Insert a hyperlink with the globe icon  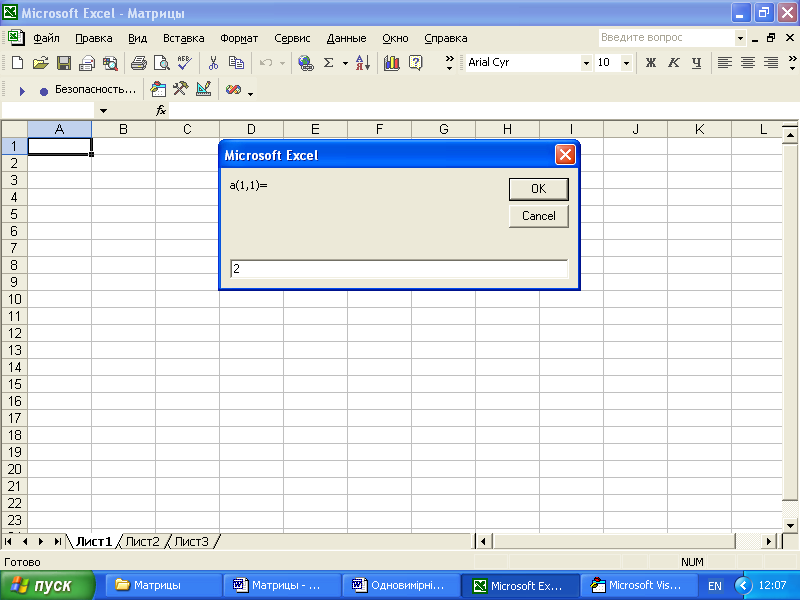tap(306, 63)
